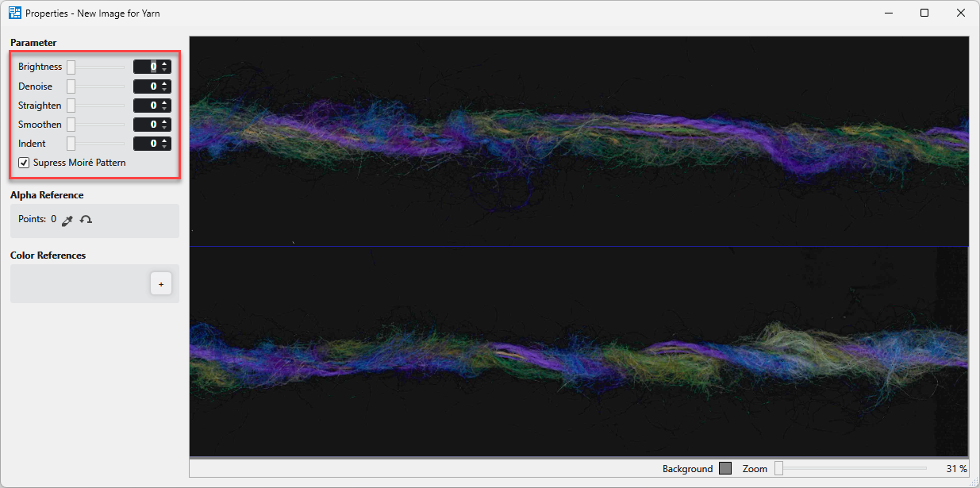Click the Smoothen slider track
This screenshot has height=488, width=980.
[x=99, y=125]
